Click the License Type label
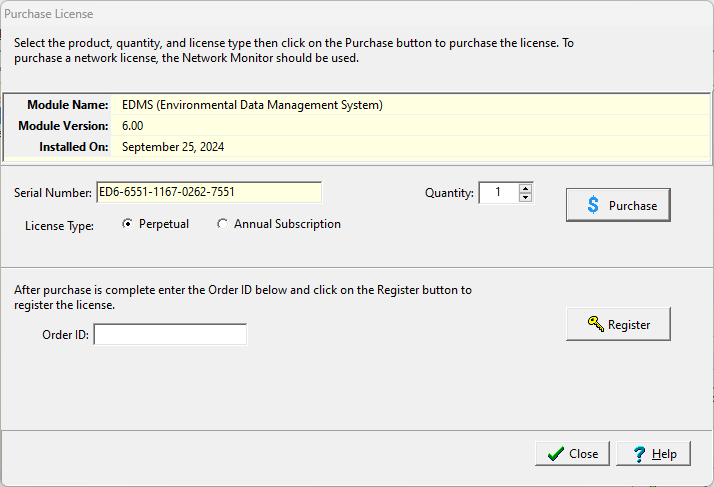Image resolution: width=714 pixels, height=487 pixels. (x=59, y=226)
